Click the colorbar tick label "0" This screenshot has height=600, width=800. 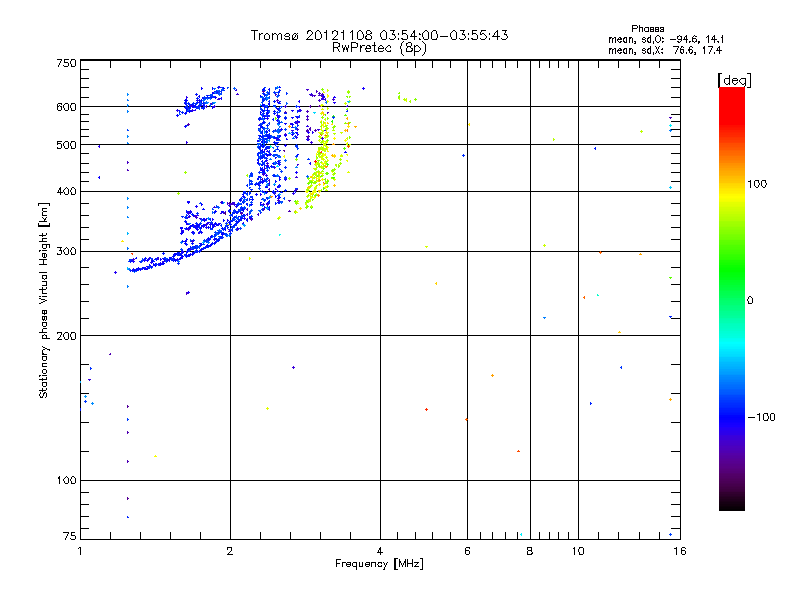click(750, 301)
